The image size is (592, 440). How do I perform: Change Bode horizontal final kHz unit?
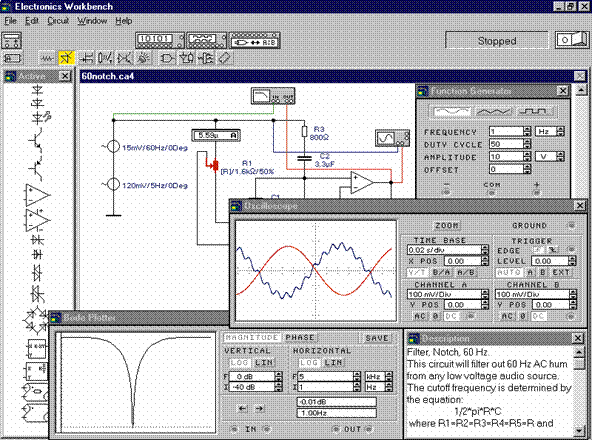pos(389,377)
